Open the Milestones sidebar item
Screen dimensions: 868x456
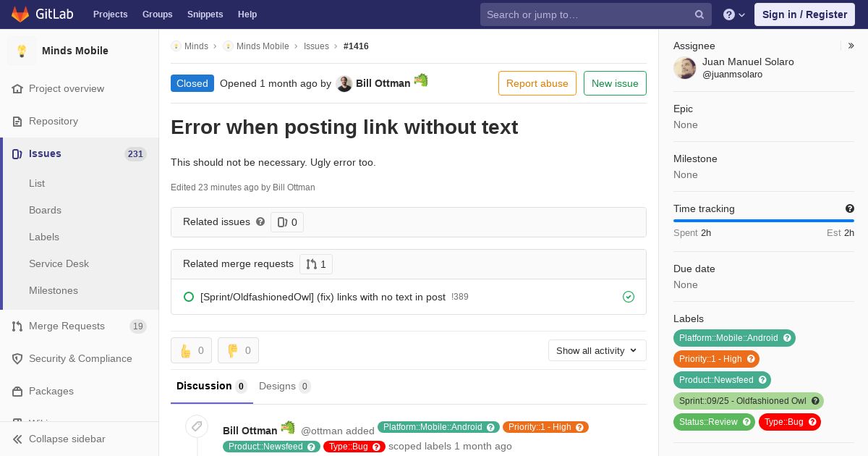54,290
